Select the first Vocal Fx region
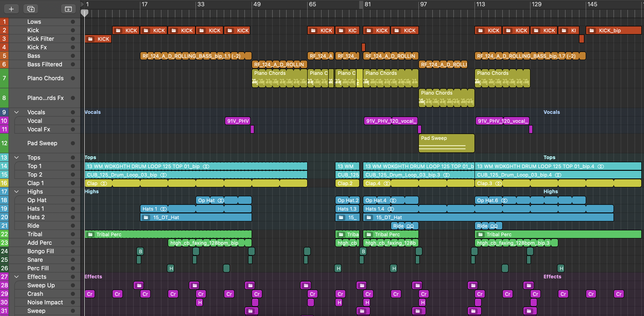Image resolution: width=644 pixels, height=316 pixels. pyautogui.click(x=252, y=129)
